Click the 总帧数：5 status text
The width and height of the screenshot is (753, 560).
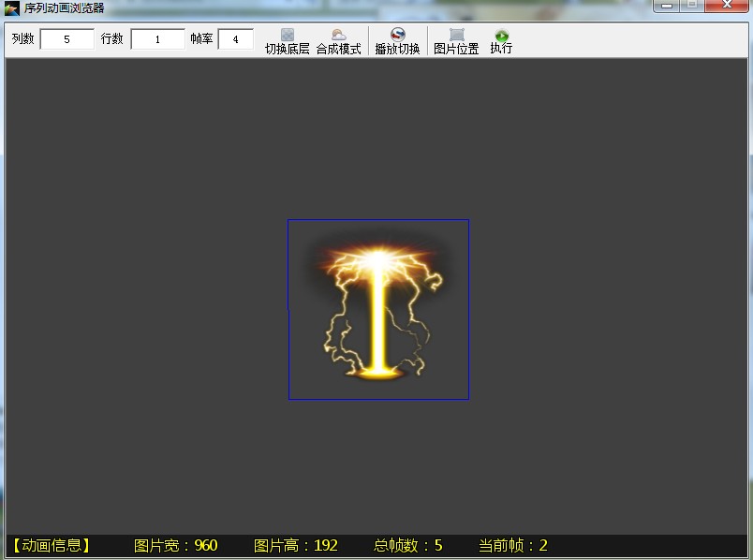tap(408, 546)
